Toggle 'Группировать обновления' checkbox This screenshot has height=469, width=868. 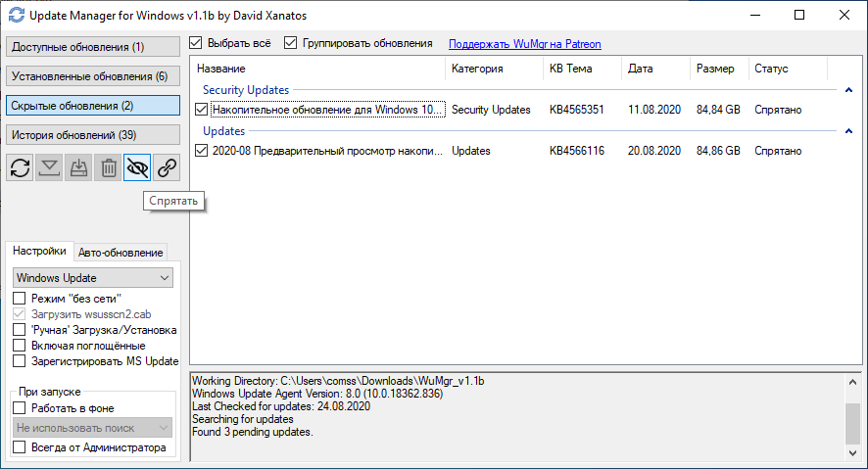(291, 42)
